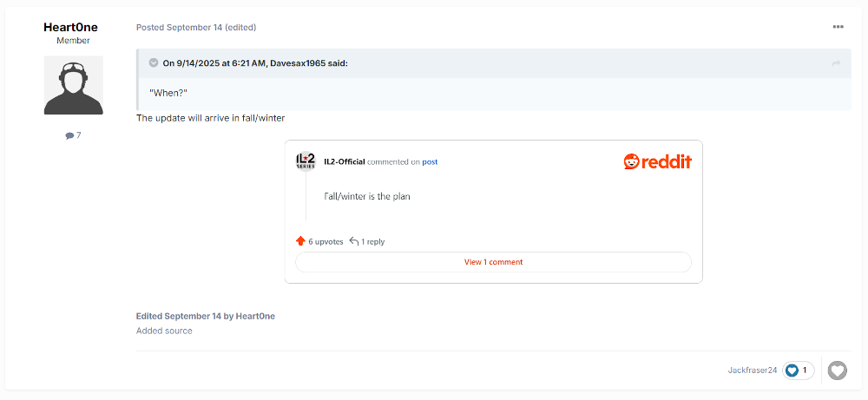Click "Edited September 14 by HeartOne" line
The height and width of the screenshot is (400, 868).
pyautogui.click(x=205, y=316)
